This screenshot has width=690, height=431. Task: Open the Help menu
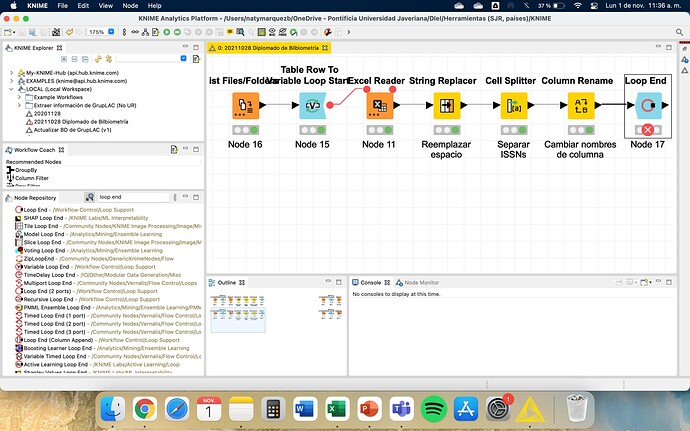click(x=154, y=6)
